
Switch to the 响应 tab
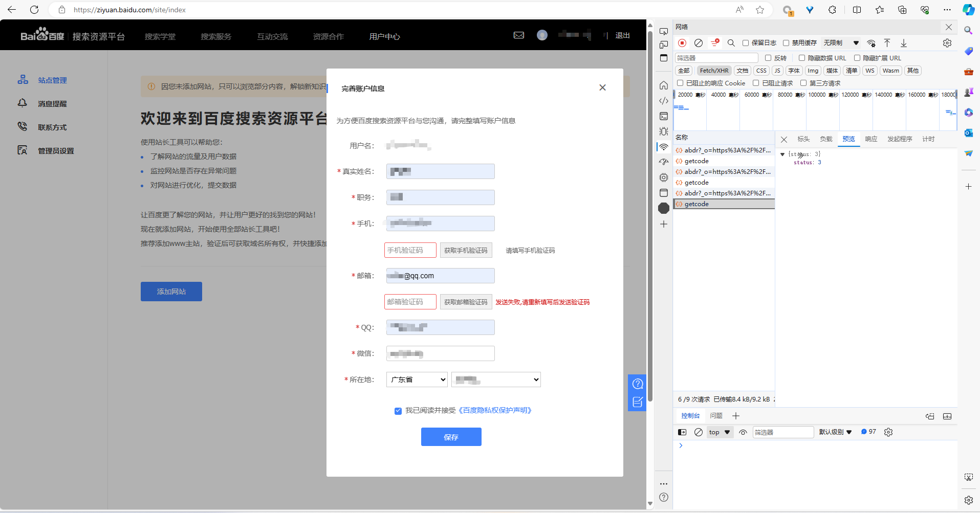[871, 139]
